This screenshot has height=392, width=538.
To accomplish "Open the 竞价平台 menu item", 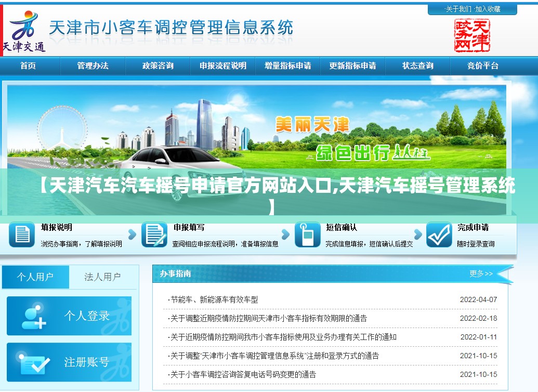I will tap(483, 66).
